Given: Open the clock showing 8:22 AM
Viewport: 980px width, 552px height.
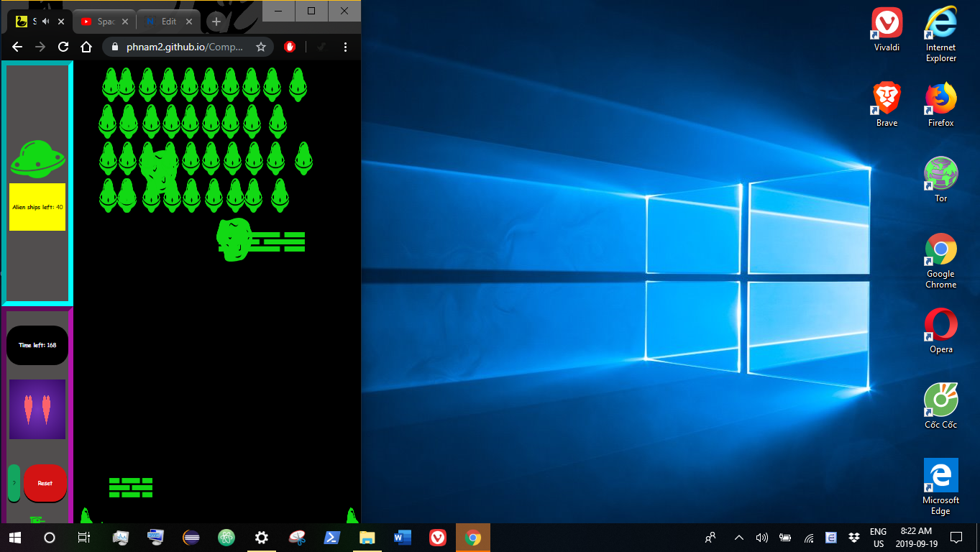Looking at the screenshot, I should 916,538.
